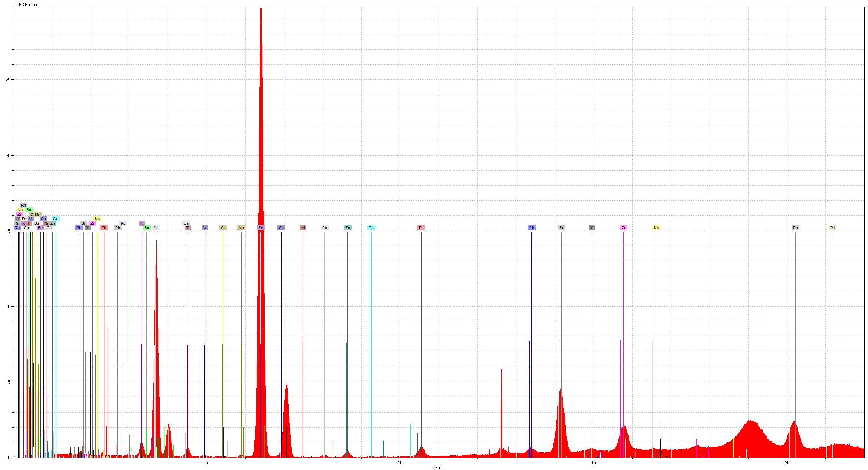Click the yellow Nb label near 16.6 keV
The width and height of the screenshot is (868, 470).
pos(656,228)
